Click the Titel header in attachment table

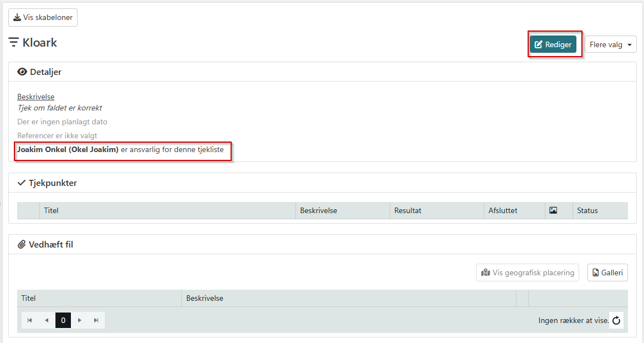(x=29, y=298)
